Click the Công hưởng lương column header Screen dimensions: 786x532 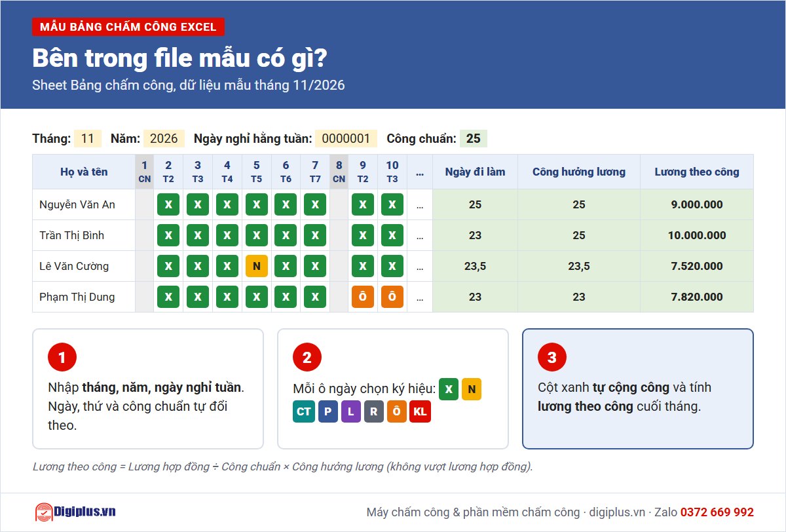[579, 172]
